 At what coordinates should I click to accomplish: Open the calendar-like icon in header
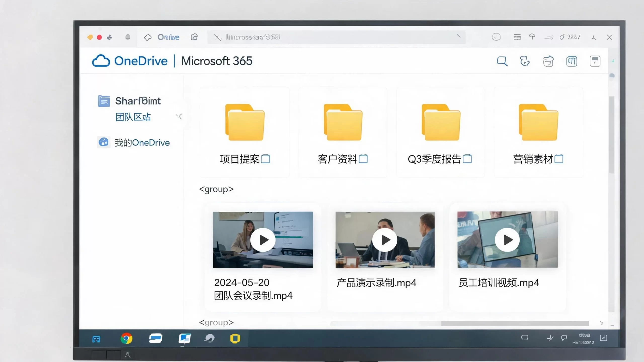click(548, 61)
